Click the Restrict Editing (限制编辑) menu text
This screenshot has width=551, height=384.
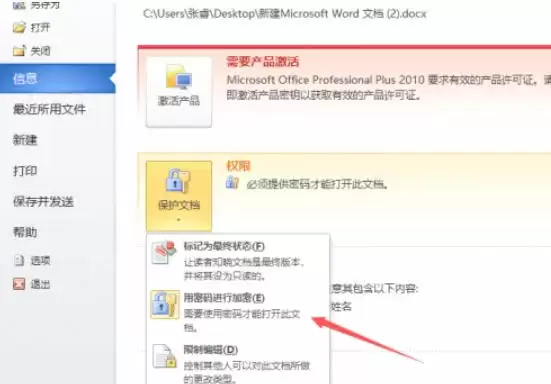coord(210,350)
